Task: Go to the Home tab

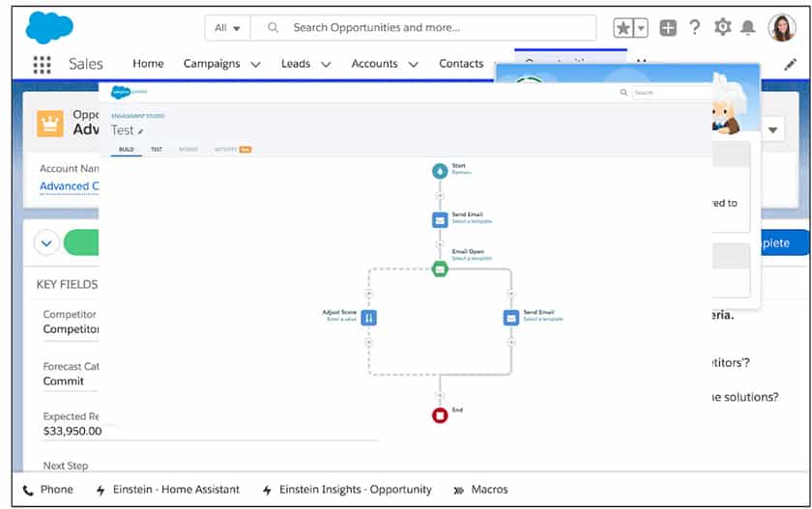Action: point(148,64)
